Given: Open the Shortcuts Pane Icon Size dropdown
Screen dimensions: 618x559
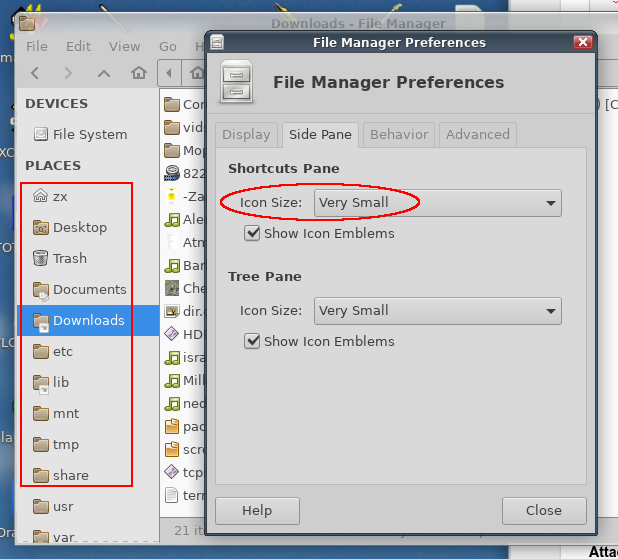Looking at the screenshot, I should pyautogui.click(x=437, y=202).
